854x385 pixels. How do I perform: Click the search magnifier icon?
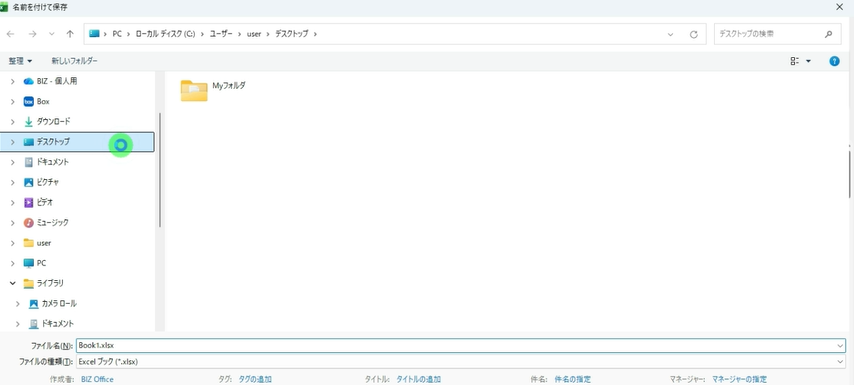tap(828, 34)
